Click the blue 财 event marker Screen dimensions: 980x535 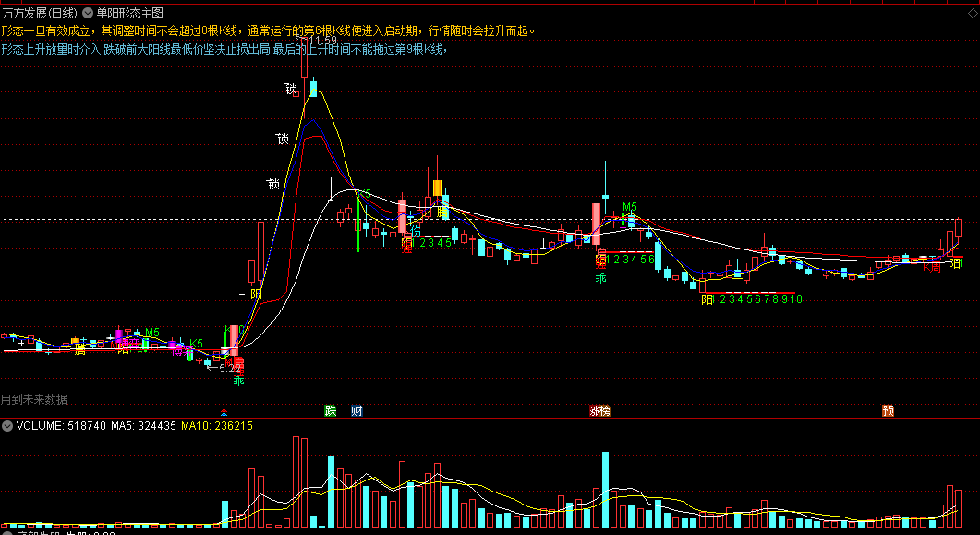coord(357,410)
